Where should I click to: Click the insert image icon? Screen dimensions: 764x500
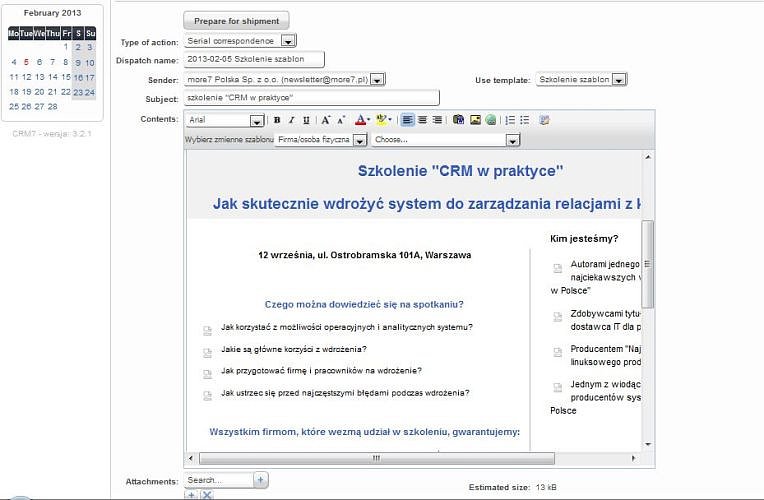475,120
